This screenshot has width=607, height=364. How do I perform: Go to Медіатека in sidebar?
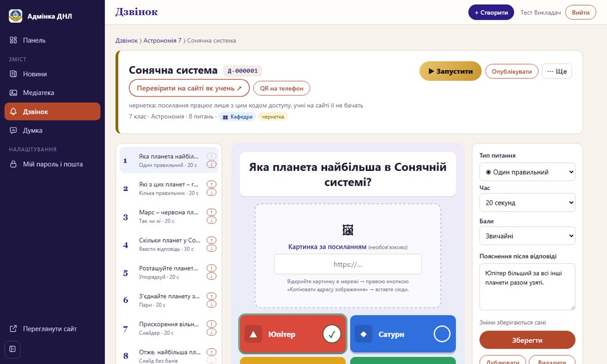[x=53, y=93]
